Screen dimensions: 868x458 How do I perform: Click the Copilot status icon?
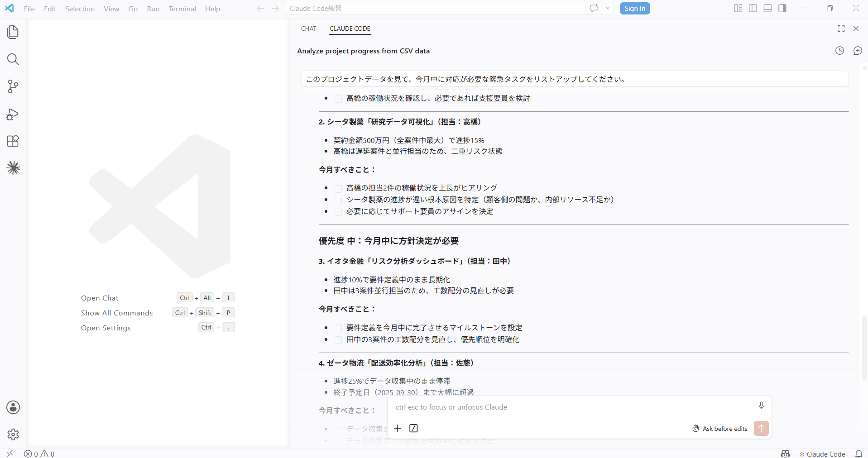click(785, 453)
